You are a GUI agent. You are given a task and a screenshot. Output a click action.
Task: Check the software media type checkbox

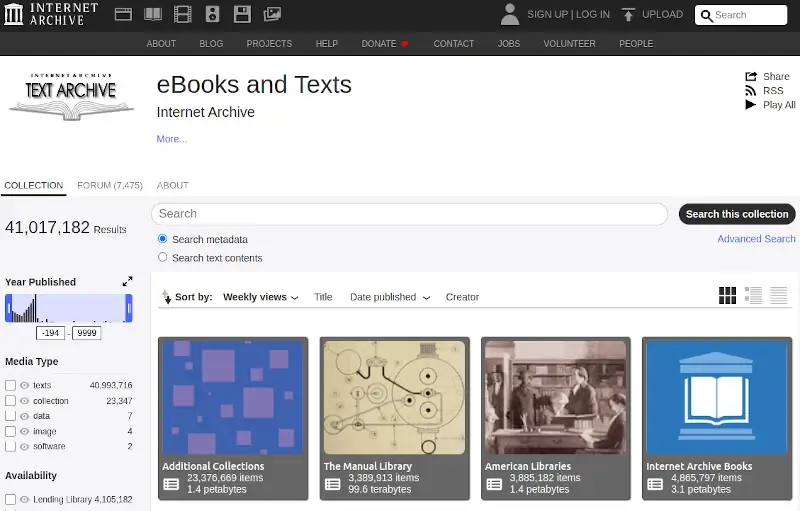[10, 447]
